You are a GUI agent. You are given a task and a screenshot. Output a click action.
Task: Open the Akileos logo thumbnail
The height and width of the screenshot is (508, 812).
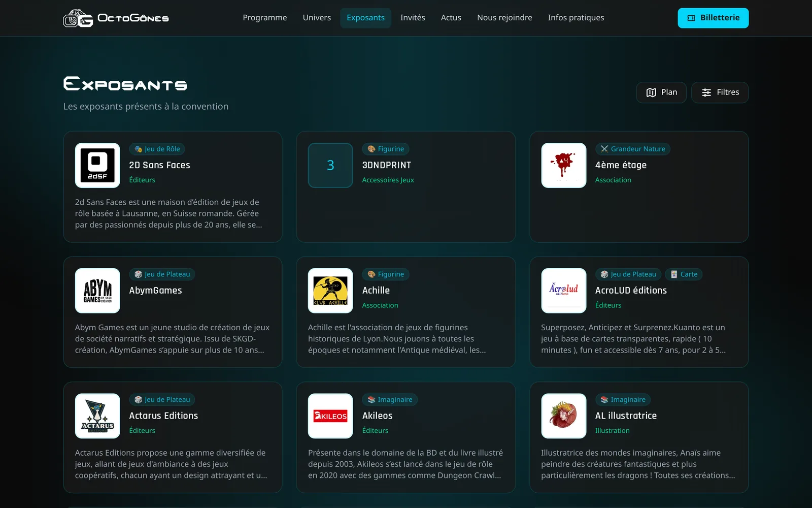pos(330,416)
